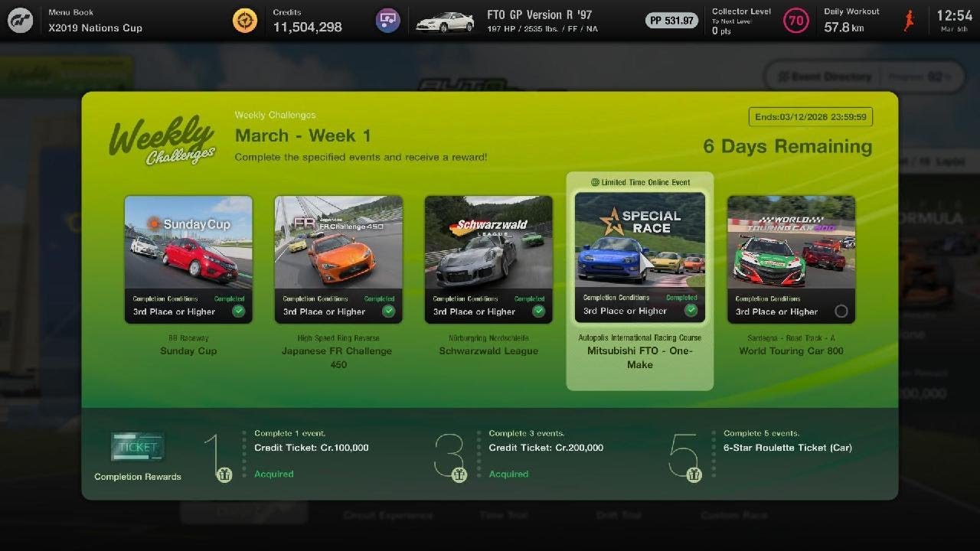Screen dimensions: 980x551
Task: Click the Completion Rewards ticket icon
Action: (138, 447)
